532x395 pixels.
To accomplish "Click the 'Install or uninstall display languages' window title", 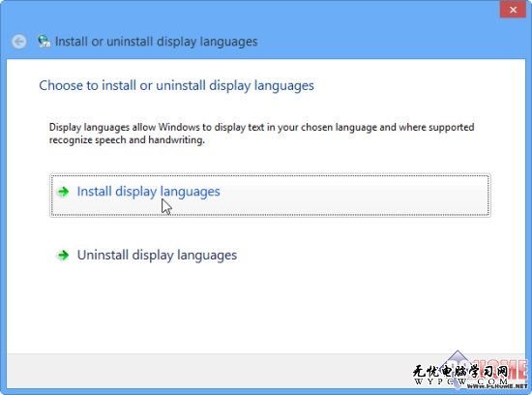I will (x=156, y=42).
